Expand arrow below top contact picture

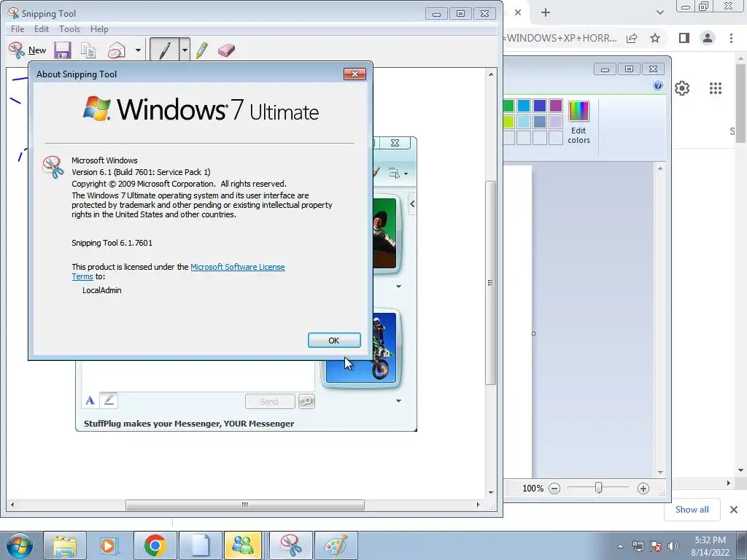(x=398, y=287)
